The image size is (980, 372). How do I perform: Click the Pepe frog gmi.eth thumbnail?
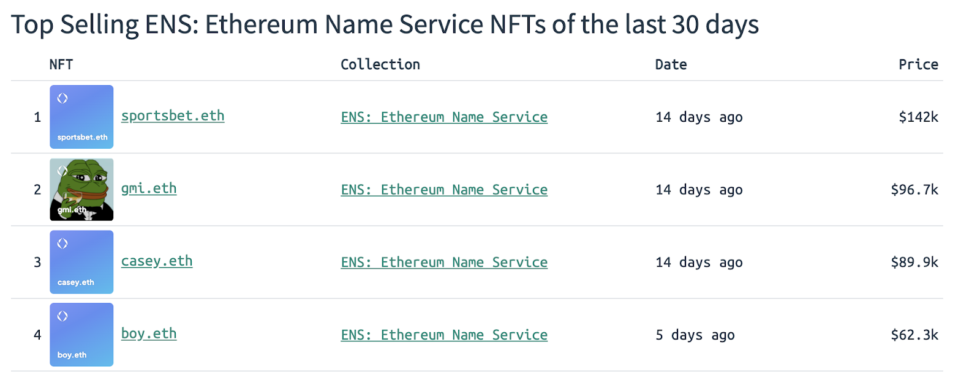tap(81, 189)
